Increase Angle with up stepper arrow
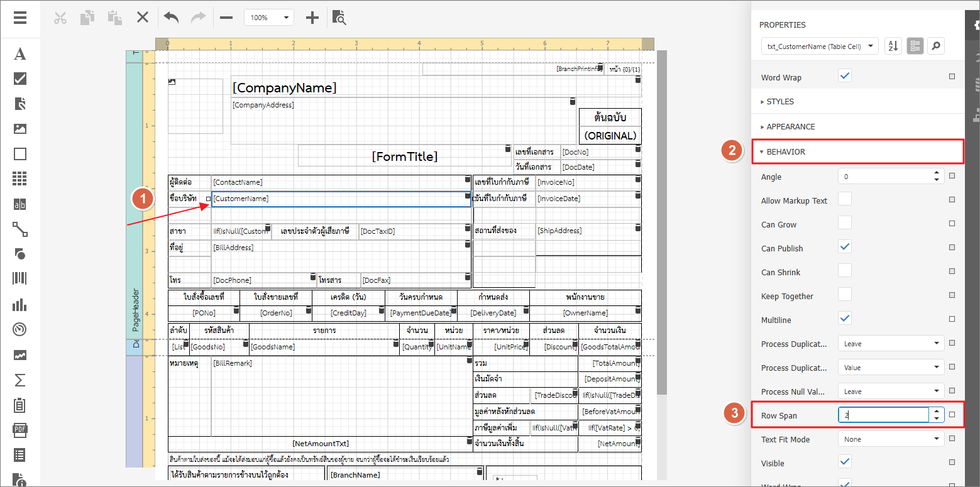Image resolution: width=980 pixels, height=487 pixels. click(x=937, y=173)
